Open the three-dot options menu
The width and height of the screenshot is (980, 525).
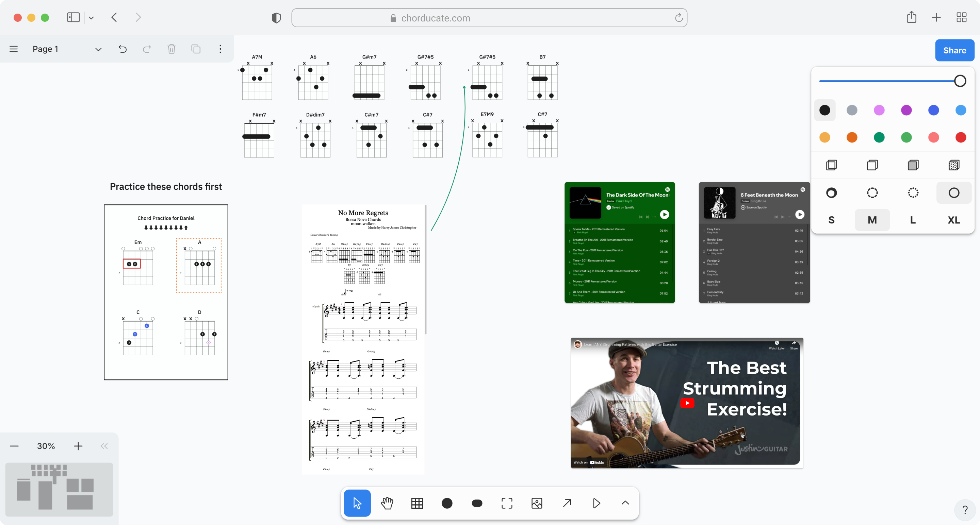coord(220,49)
